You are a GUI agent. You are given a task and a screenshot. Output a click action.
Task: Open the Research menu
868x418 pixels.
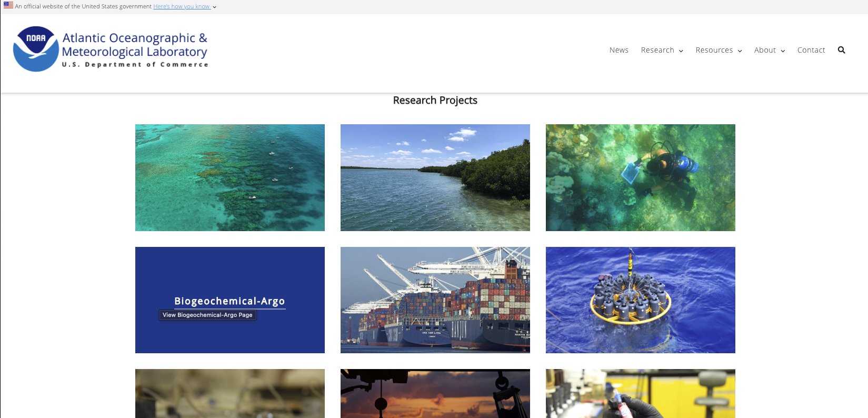pyautogui.click(x=657, y=50)
